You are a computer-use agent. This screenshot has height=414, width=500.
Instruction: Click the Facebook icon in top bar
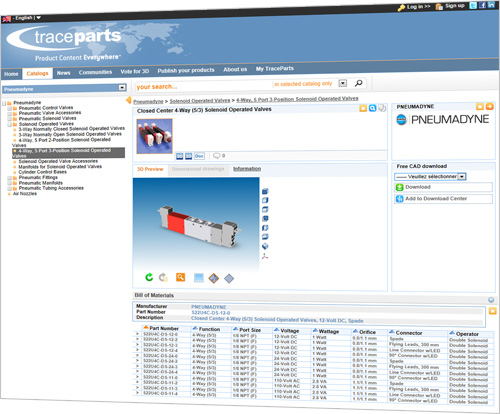tap(482, 5)
